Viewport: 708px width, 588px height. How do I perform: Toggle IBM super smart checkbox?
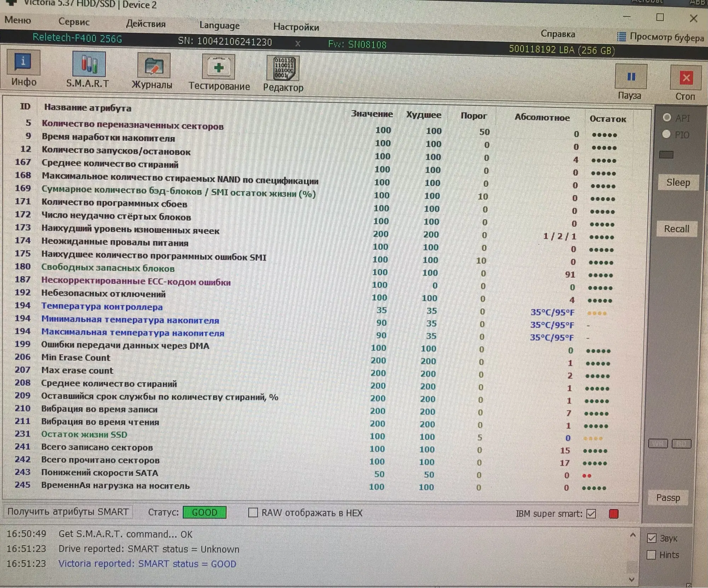click(591, 514)
